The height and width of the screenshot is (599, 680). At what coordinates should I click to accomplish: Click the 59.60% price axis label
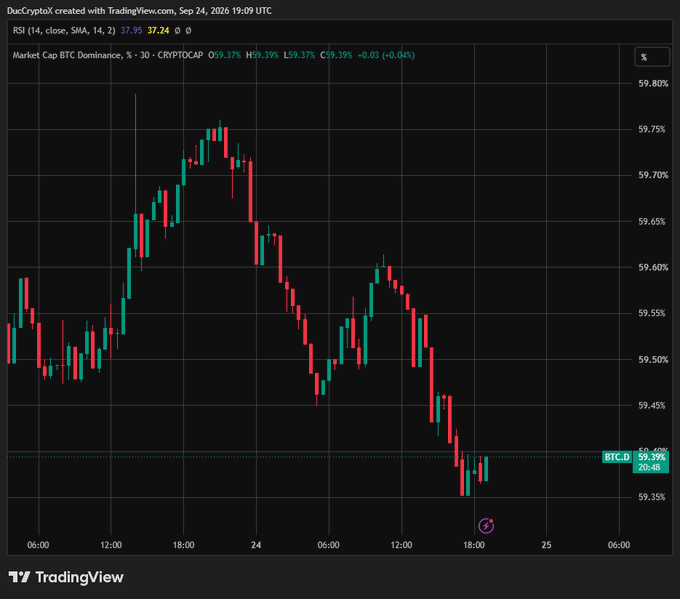653,268
